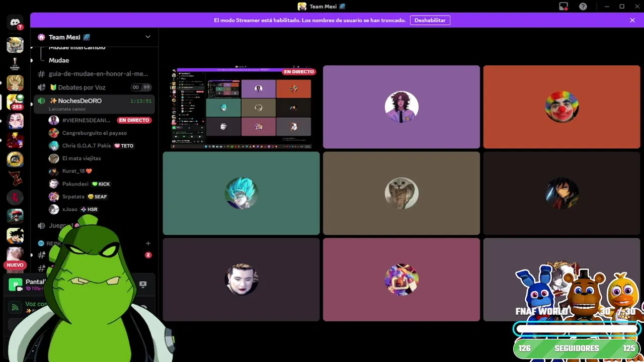This screenshot has width=644, height=362.
Task: Open the dark circle red glyph server
Action: click(15, 198)
